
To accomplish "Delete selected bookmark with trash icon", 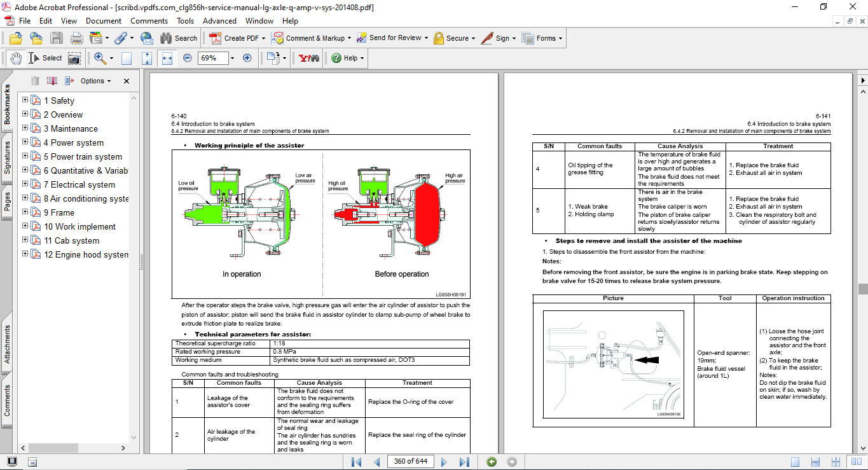I will point(35,81).
